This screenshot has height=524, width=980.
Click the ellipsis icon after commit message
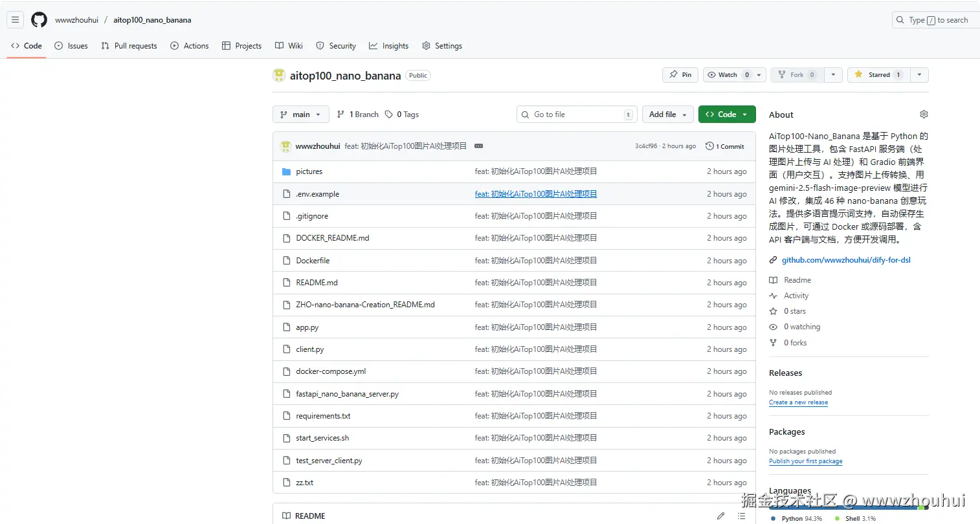click(478, 146)
